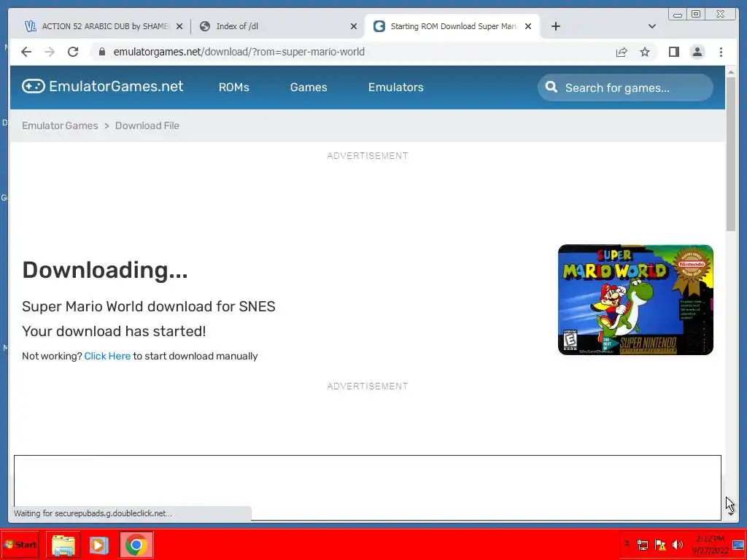Viewport: 747px width, 560px height.
Task: Go back to the previous page
Action: [x=26, y=52]
